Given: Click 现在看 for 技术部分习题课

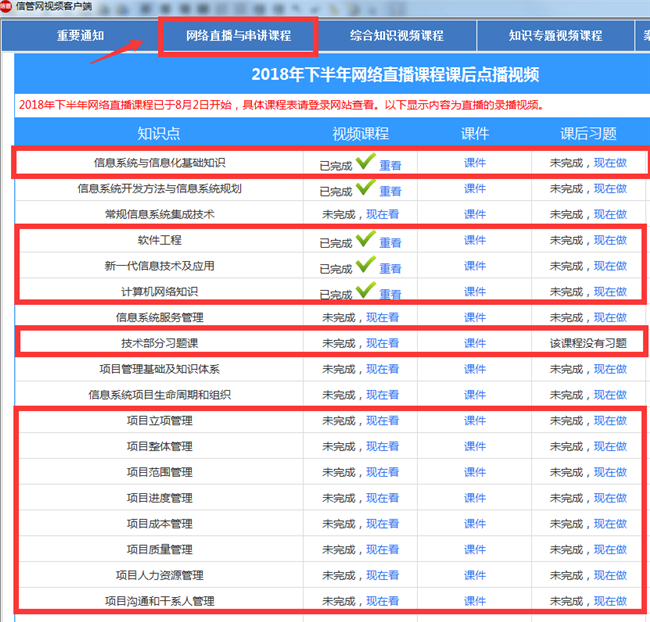Looking at the screenshot, I should tap(382, 343).
